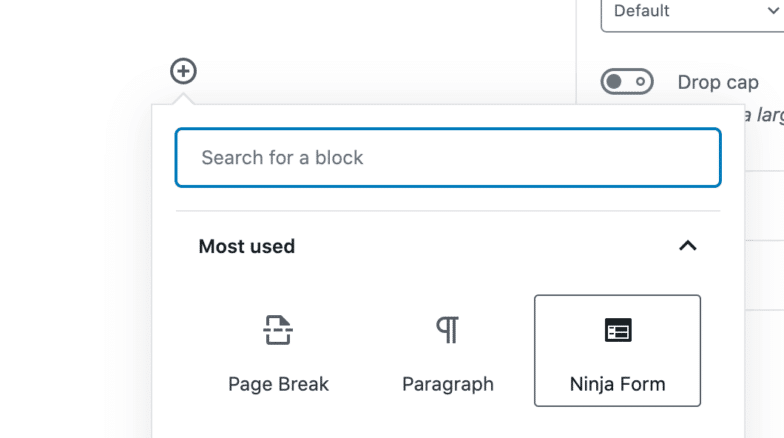This screenshot has width=784, height=438.
Task: Focus the Search for a block field
Action: (x=447, y=157)
